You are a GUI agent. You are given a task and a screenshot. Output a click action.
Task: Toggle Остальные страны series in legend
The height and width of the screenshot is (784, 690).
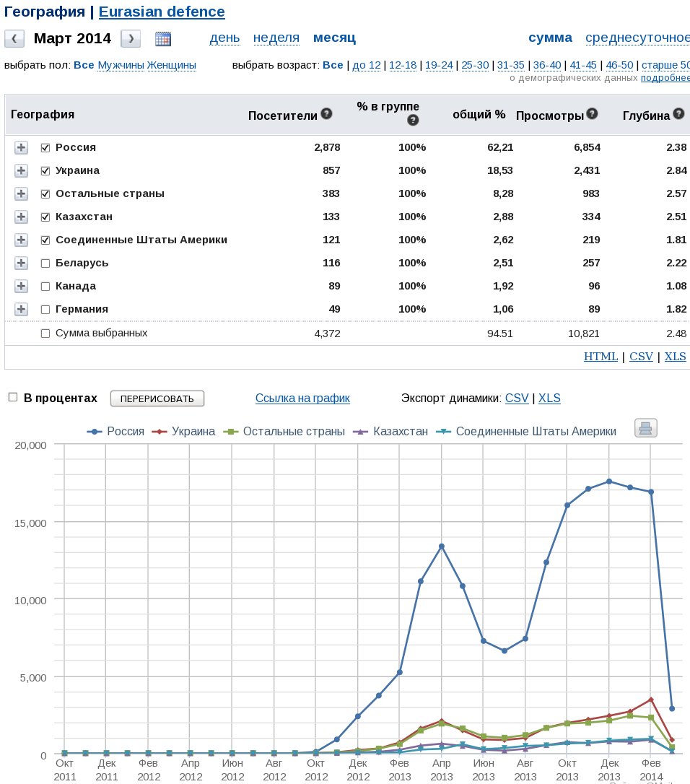pos(284,432)
